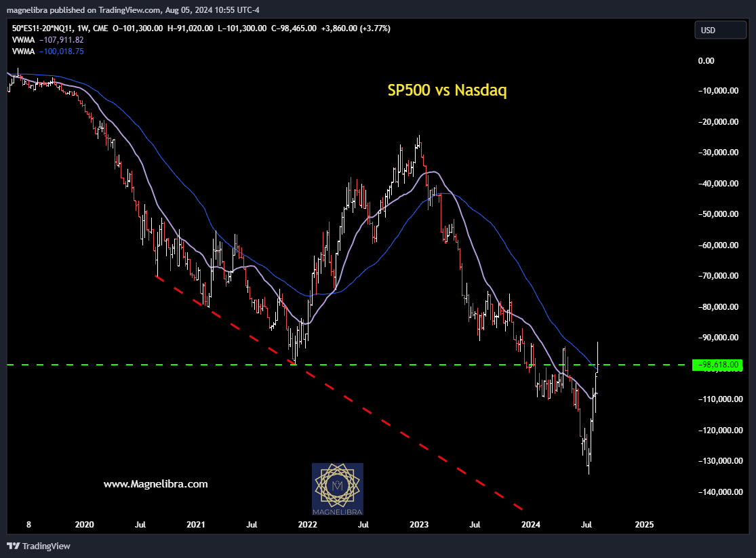The width and height of the screenshot is (756, 558).
Task: Click the -30,000.00 price axis label
Action: [719, 153]
